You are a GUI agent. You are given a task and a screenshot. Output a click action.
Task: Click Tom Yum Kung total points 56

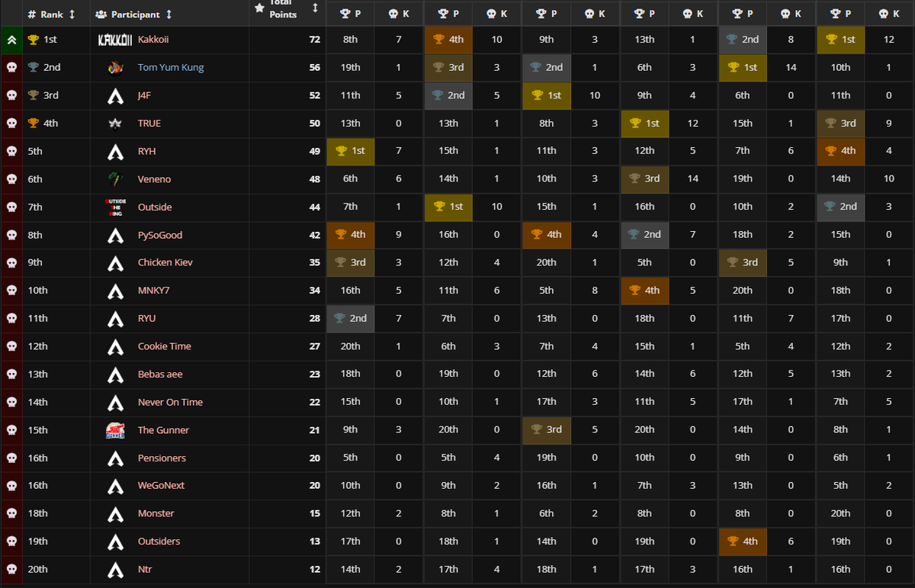314,67
